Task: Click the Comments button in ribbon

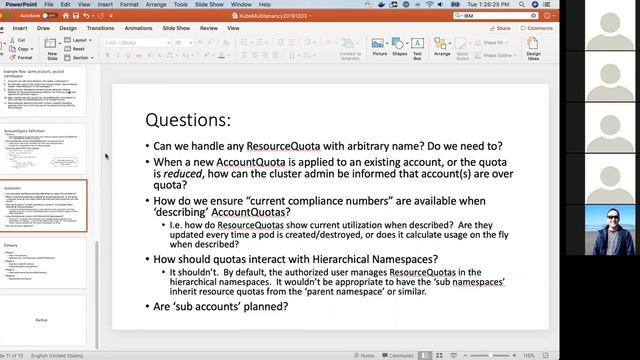Action: coord(536,28)
